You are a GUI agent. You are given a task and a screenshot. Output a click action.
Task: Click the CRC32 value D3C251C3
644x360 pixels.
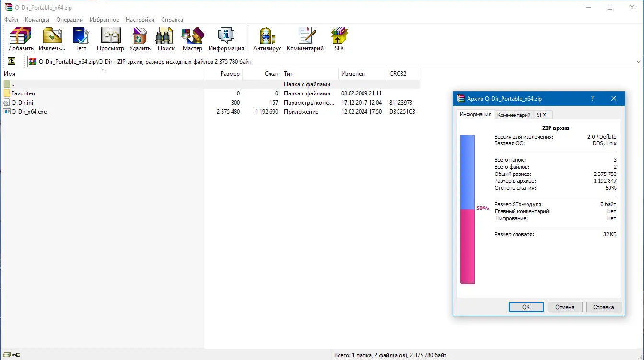[402, 112]
